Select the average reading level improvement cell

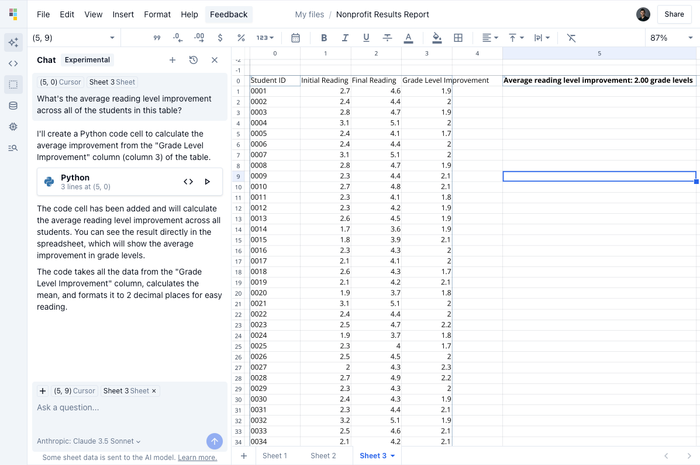pos(599,80)
